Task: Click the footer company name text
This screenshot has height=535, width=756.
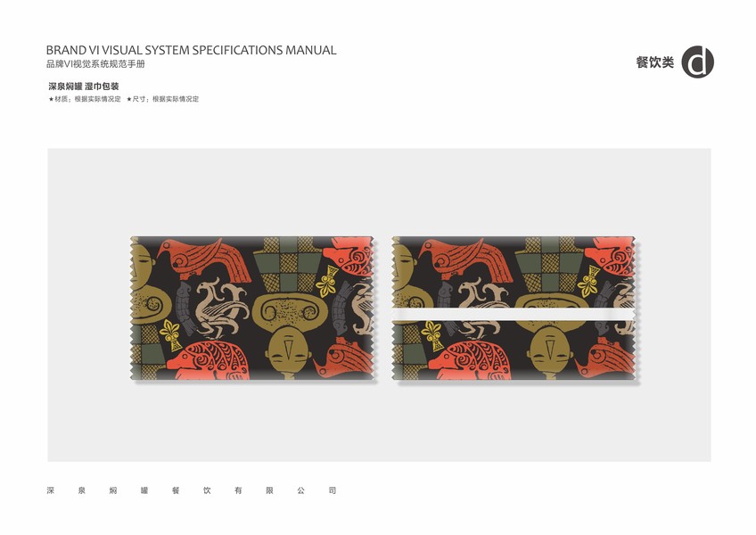Action: click(x=192, y=490)
